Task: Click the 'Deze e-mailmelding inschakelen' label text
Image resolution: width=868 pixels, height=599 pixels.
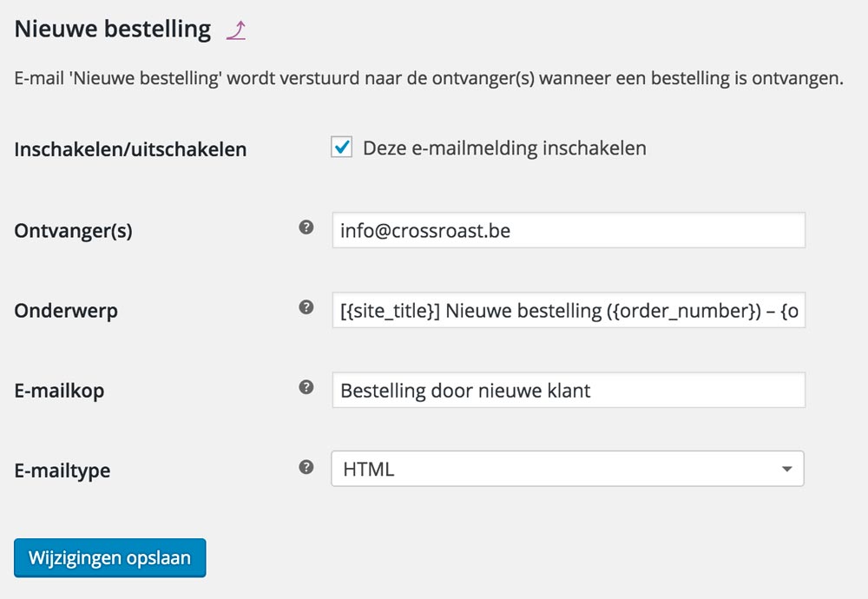Action: click(504, 148)
